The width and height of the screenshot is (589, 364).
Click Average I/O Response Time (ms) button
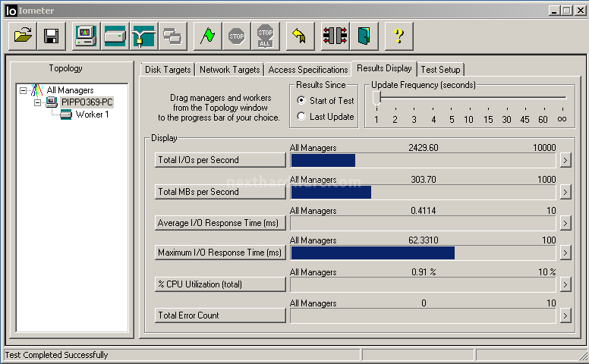220,223
